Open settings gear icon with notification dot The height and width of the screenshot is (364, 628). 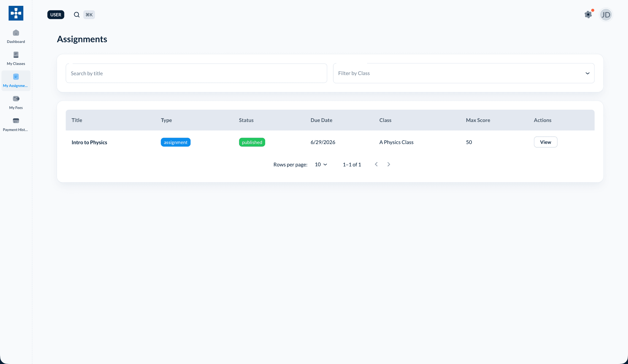click(588, 14)
